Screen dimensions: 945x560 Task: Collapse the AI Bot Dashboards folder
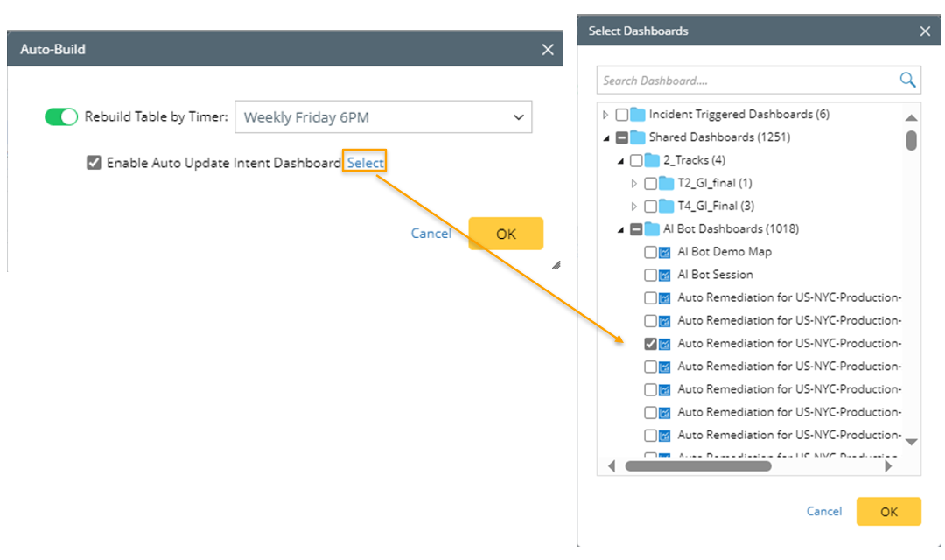click(x=621, y=229)
